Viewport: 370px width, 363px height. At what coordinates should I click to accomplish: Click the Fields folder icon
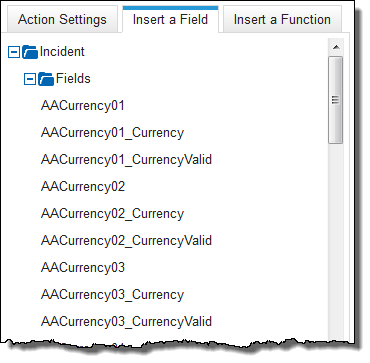pyautogui.click(x=46, y=79)
